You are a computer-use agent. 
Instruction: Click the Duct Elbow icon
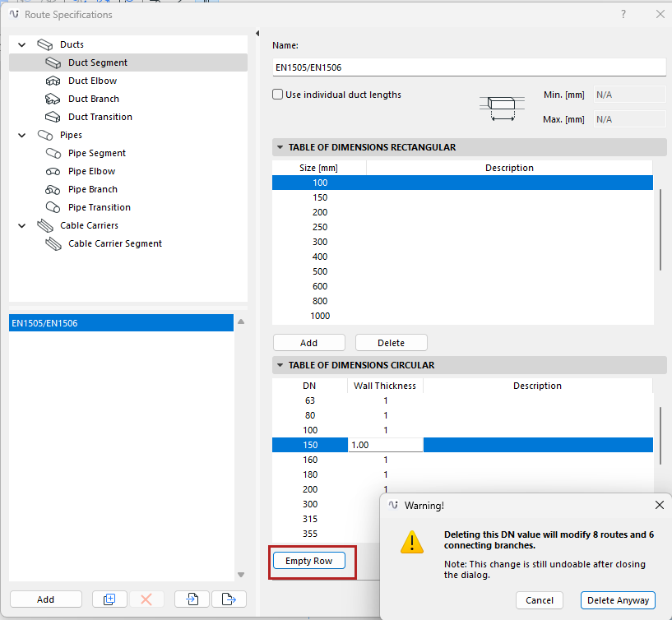point(53,81)
